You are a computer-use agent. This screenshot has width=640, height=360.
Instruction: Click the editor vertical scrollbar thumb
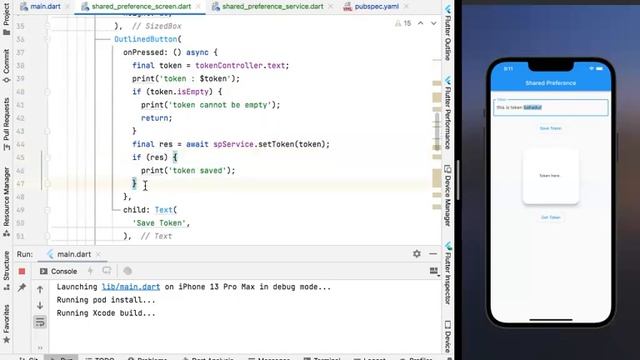click(437, 131)
